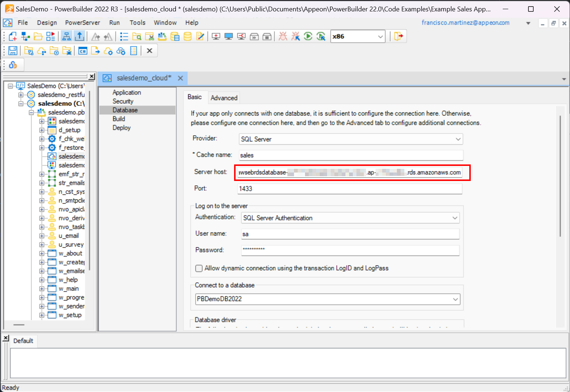
Task: Click the Save floppy disk icon
Action: point(13,51)
